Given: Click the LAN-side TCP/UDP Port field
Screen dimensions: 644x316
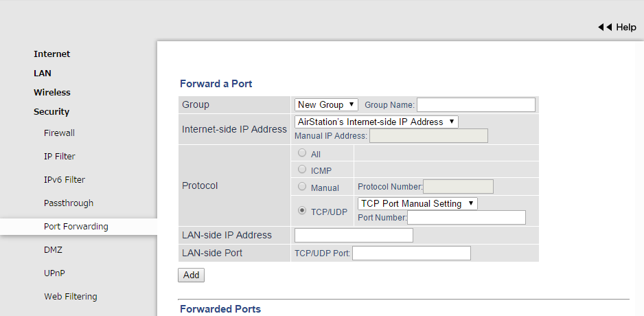Looking at the screenshot, I should 411,253.
